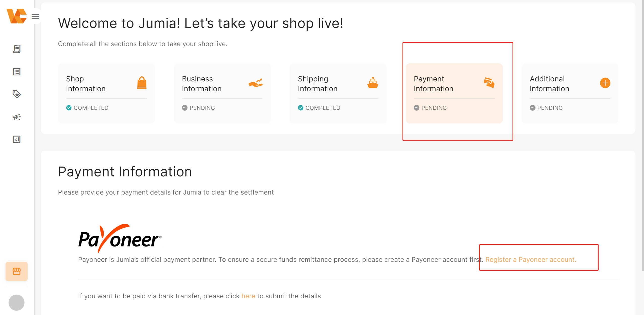Click the 'here' bank transfer link

[x=248, y=296]
